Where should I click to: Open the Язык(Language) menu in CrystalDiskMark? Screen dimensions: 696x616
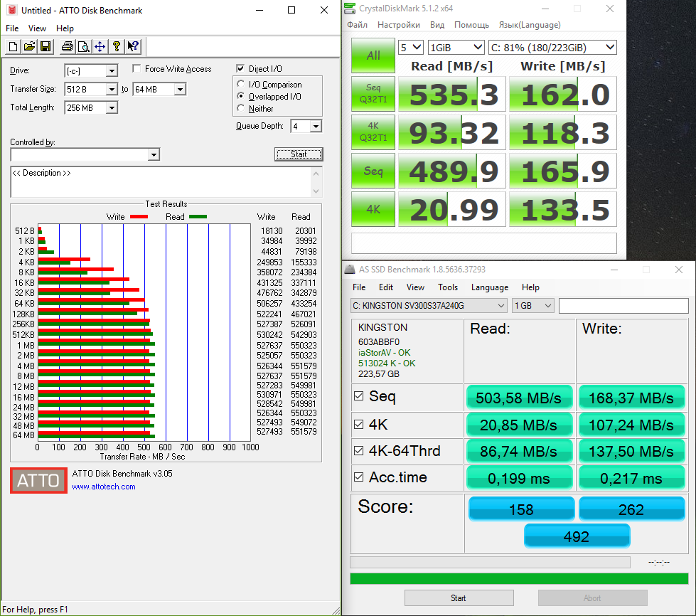(530, 25)
